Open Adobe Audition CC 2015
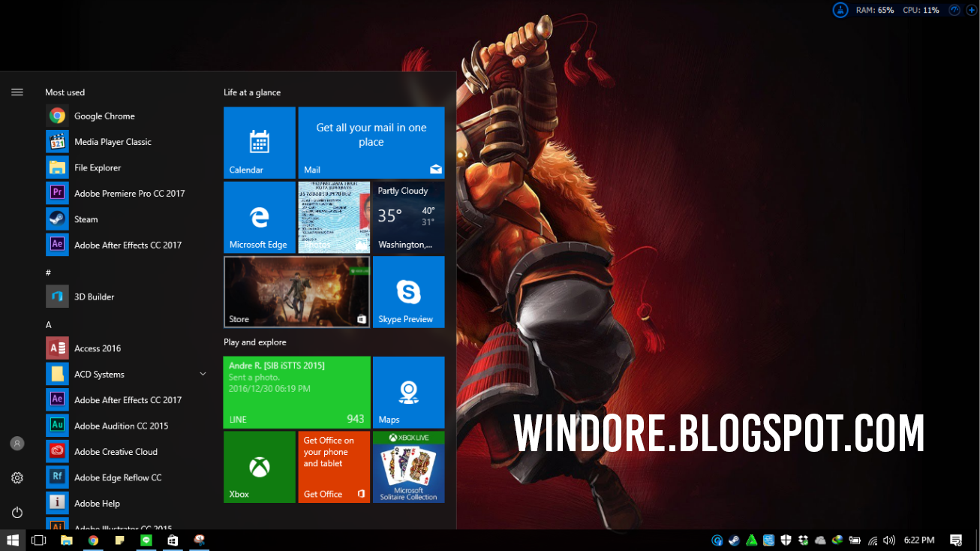The image size is (980, 551). (x=126, y=426)
